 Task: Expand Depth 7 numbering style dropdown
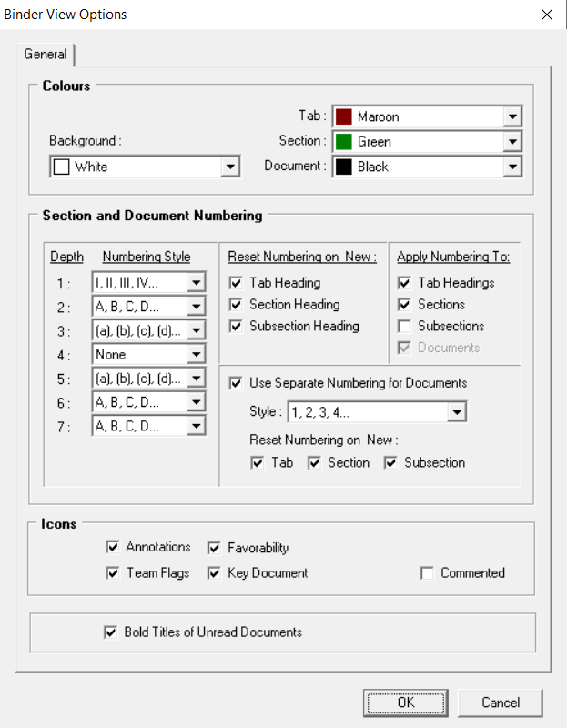pyautogui.click(x=197, y=426)
